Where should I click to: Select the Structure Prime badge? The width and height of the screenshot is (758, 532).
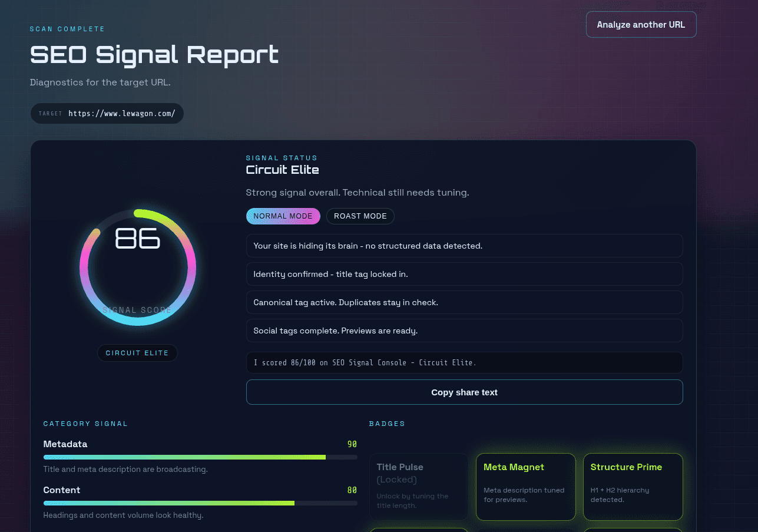click(633, 487)
